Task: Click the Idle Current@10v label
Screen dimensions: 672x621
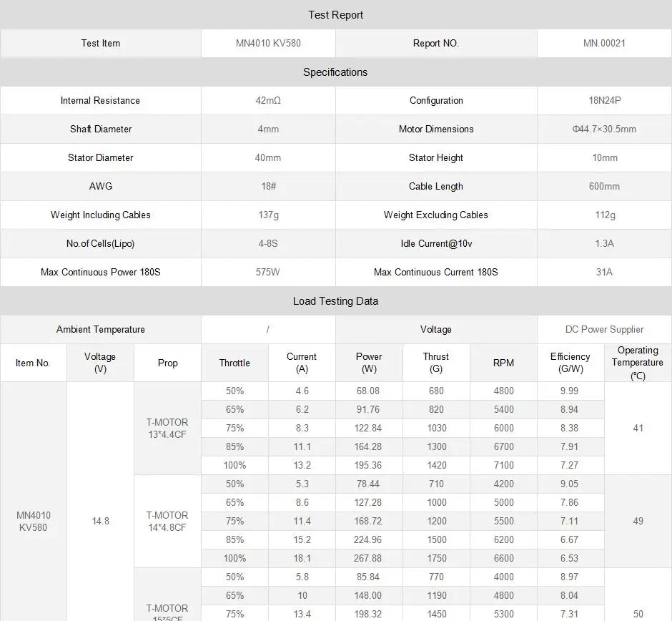Action: tap(436, 243)
